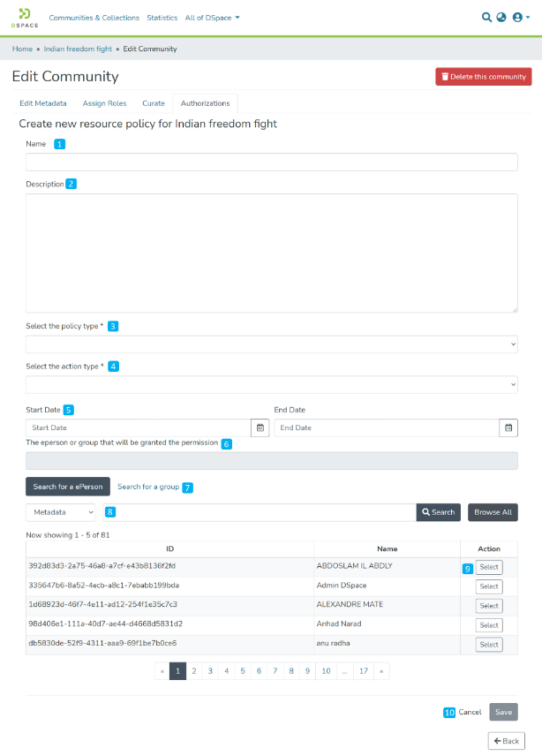This screenshot has width=542, height=756.
Task: Open the language globe icon
Action: point(501,17)
